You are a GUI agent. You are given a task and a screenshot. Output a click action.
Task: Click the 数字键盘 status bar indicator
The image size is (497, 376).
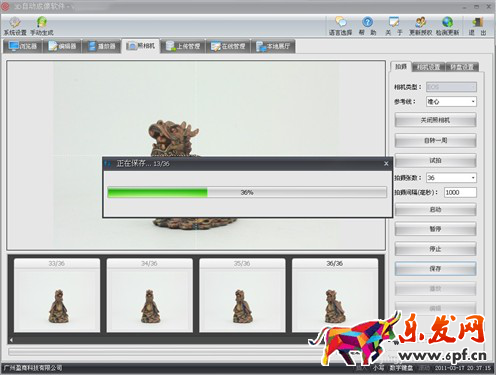point(402,368)
